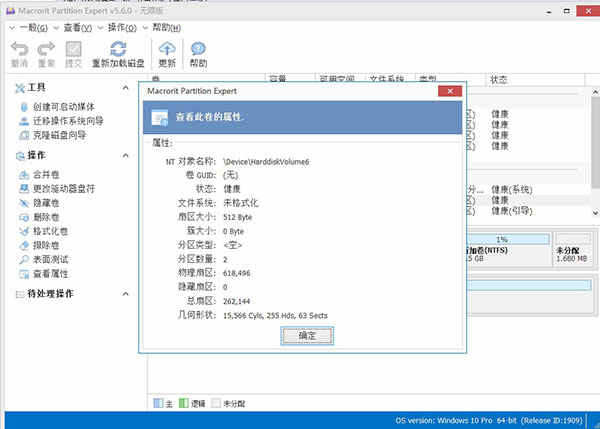
Task: Click the green logical partition legend swatch
Action: (184, 403)
